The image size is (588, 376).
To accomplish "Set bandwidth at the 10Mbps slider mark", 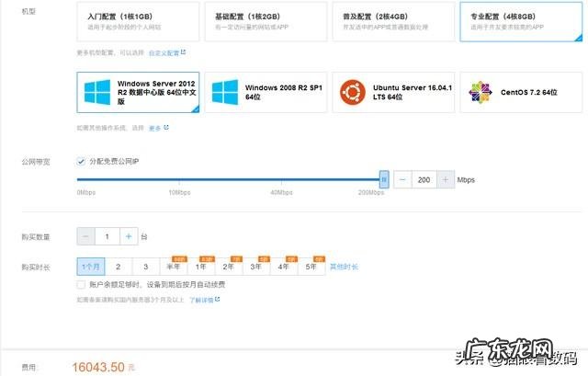I will tap(179, 180).
